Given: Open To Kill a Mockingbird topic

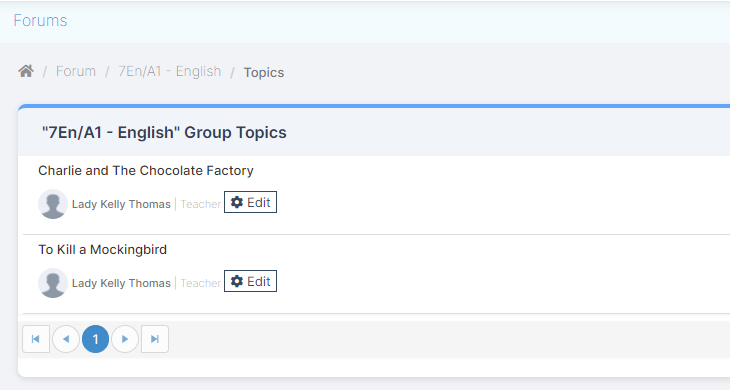Looking at the screenshot, I should click(x=102, y=250).
